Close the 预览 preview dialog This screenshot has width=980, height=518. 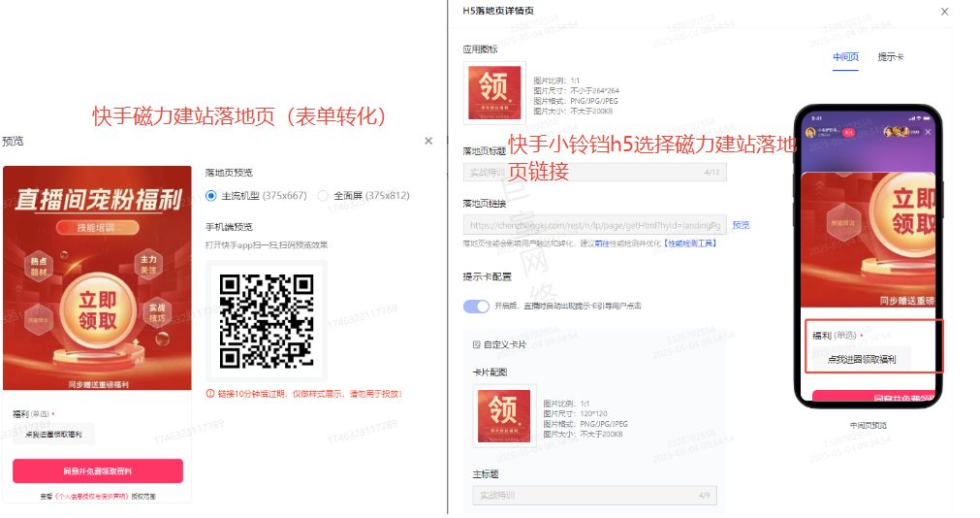(428, 141)
